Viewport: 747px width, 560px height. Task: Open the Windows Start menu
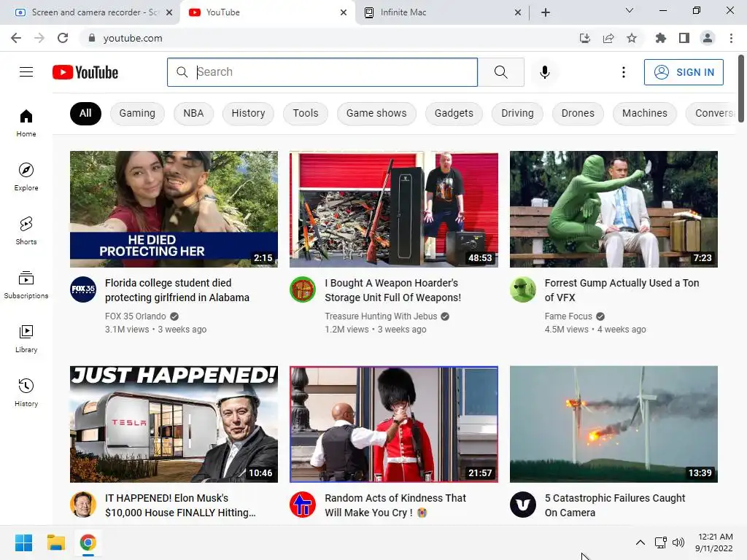pos(23,542)
